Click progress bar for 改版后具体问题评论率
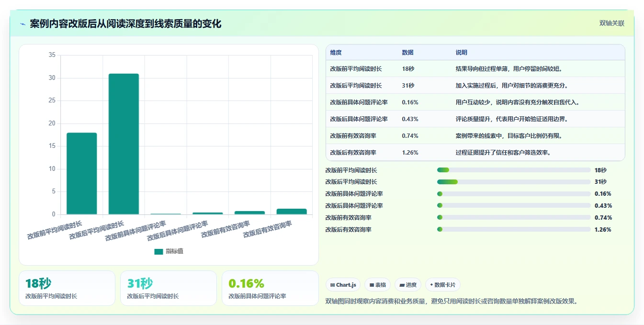644x325 pixels. coord(514,206)
